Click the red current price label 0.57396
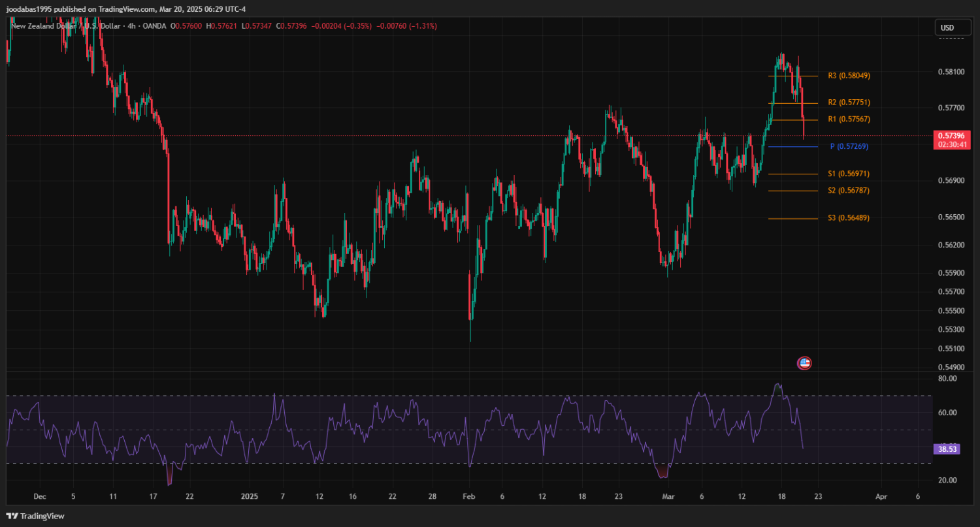Image resolution: width=980 pixels, height=527 pixels. pos(951,136)
